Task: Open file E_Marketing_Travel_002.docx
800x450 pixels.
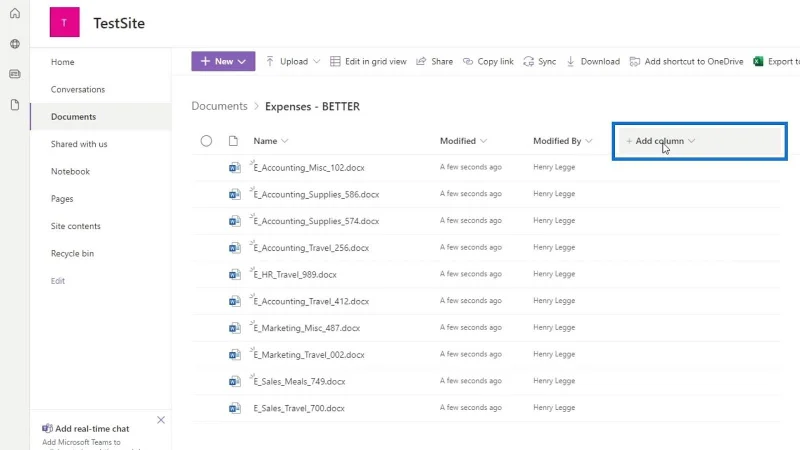Action: point(309,355)
